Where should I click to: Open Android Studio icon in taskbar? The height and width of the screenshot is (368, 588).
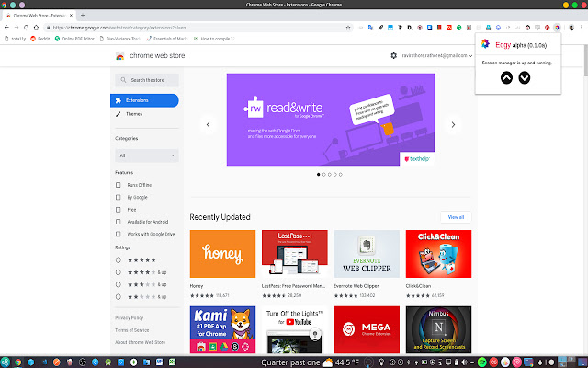(x=108, y=362)
